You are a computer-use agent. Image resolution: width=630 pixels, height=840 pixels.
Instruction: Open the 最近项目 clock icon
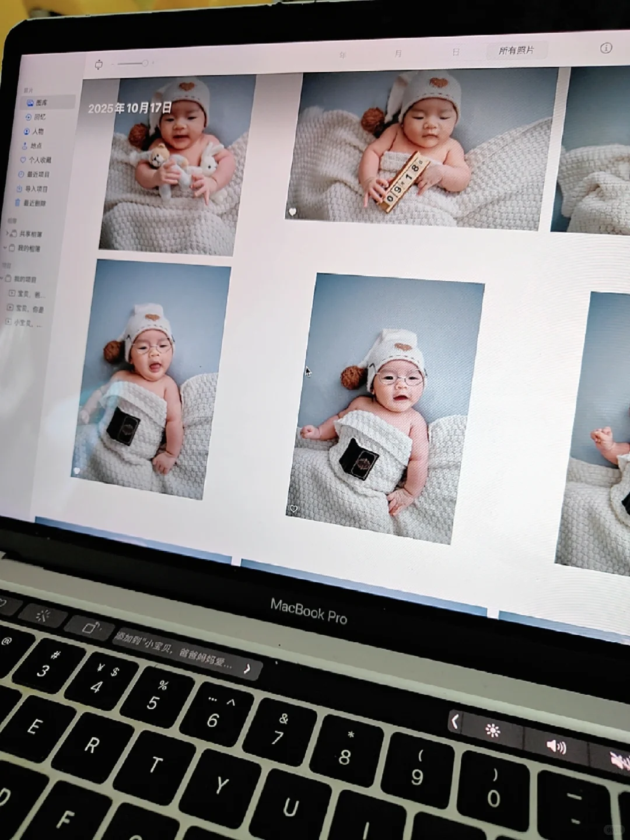(x=22, y=174)
